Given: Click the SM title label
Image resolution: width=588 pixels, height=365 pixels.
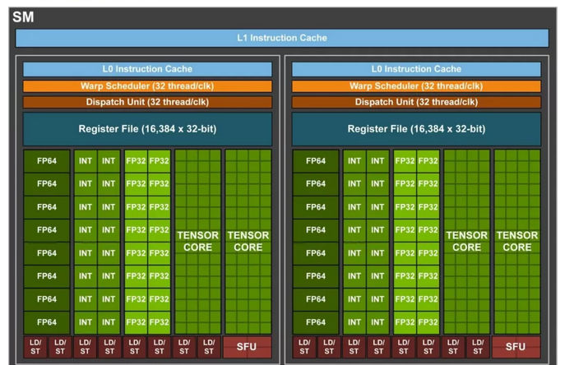Looking at the screenshot, I should 23,16.
